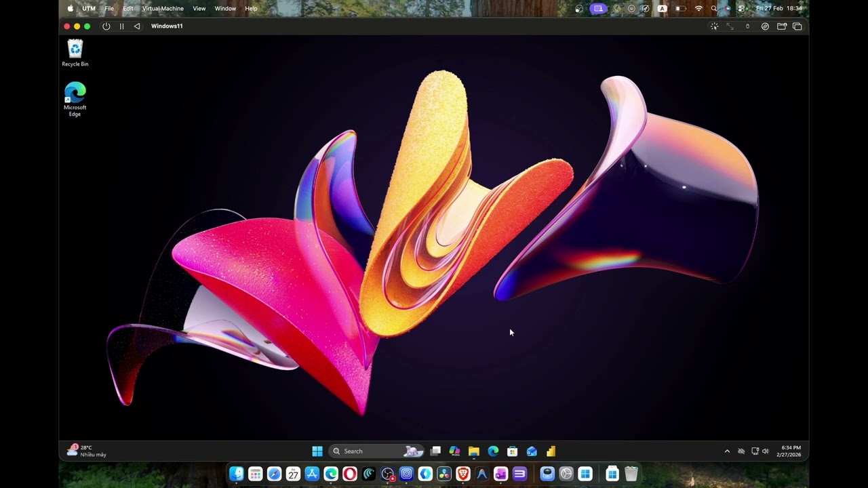This screenshot has height=488, width=868.
Task: Launch Edge from the Windows taskbar
Action: tap(493, 451)
